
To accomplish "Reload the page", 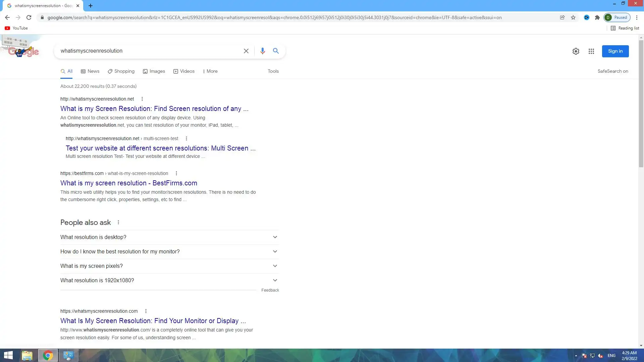I will [x=29, y=17].
